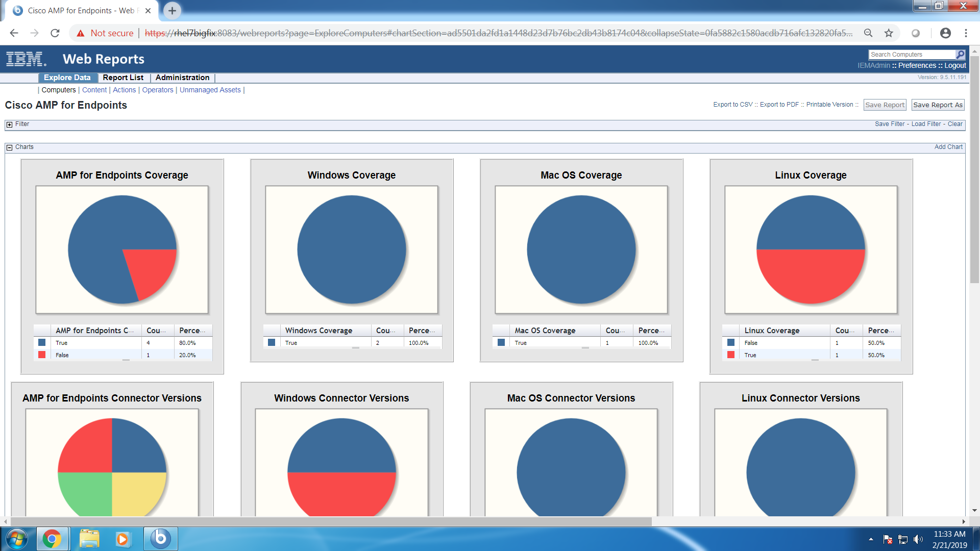Open the Administration tab

tap(182, 78)
